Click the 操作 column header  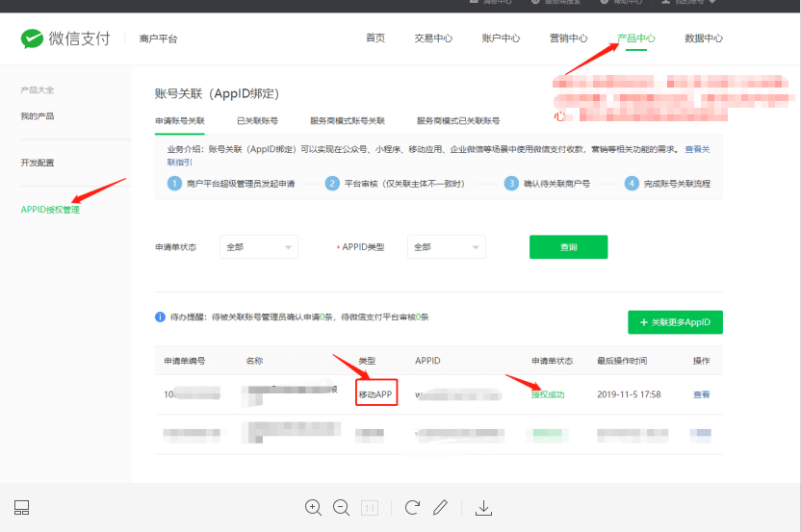coord(702,361)
